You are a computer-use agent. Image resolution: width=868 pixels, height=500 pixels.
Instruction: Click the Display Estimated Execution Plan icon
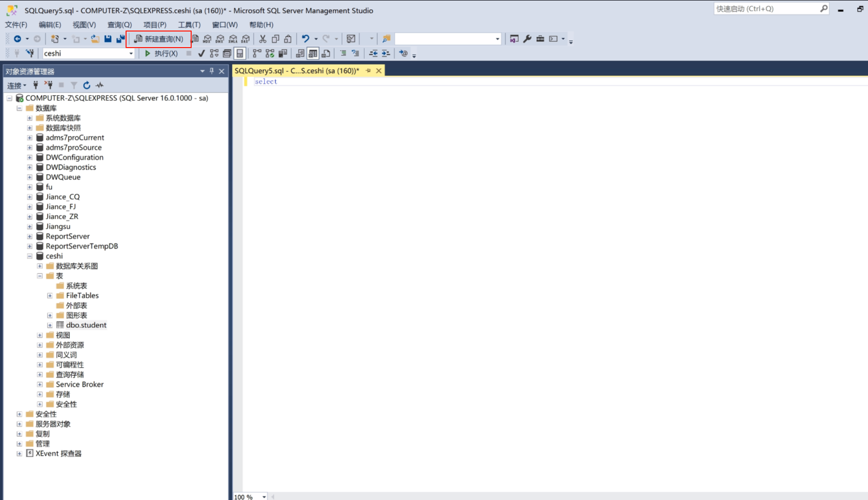tap(214, 53)
